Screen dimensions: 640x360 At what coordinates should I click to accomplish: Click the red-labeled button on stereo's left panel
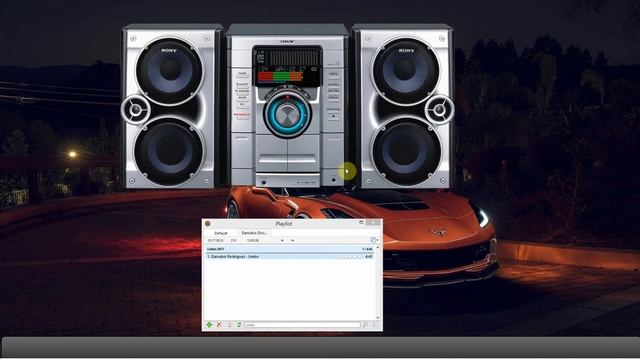coord(242,115)
